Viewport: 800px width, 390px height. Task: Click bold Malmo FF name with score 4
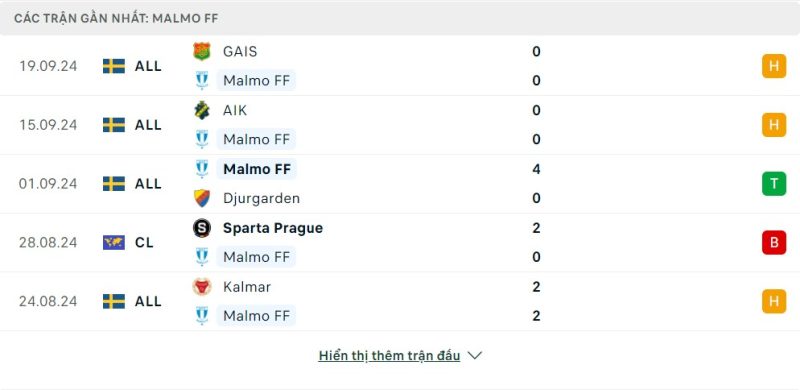pyautogui.click(x=257, y=169)
